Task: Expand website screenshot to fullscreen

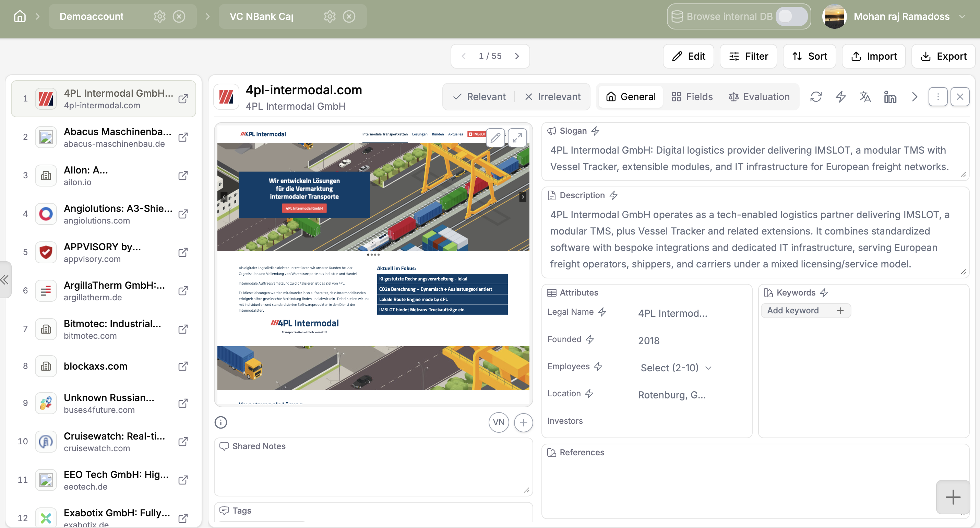Action: pyautogui.click(x=517, y=138)
